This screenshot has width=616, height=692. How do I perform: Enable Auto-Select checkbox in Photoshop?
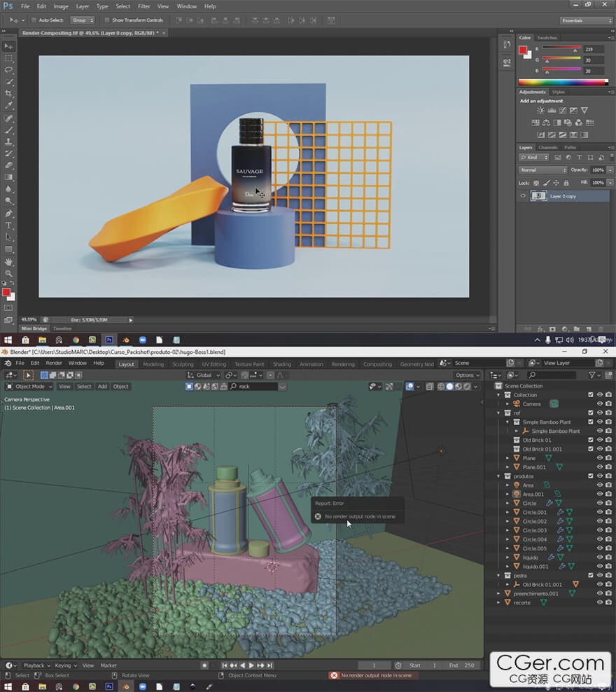pos(34,20)
